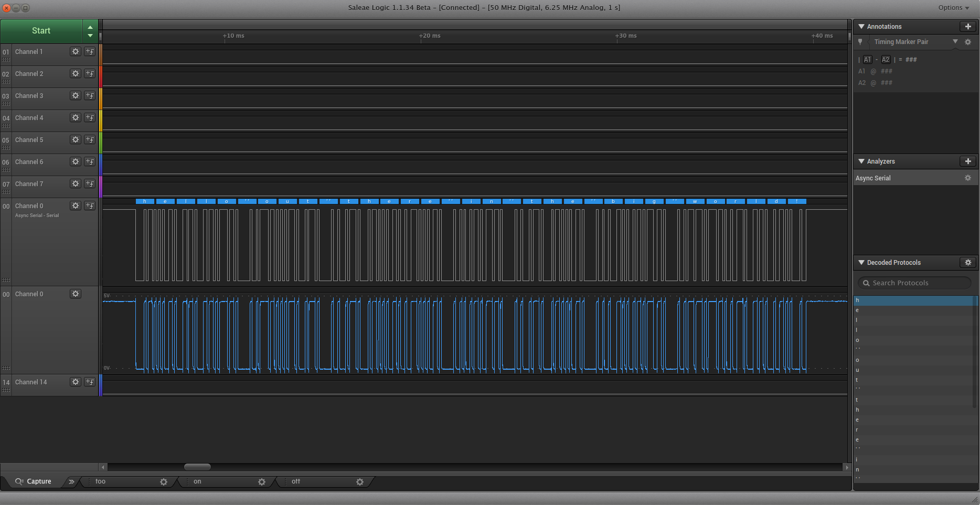Click the up arrow beside Start

[90, 27]
